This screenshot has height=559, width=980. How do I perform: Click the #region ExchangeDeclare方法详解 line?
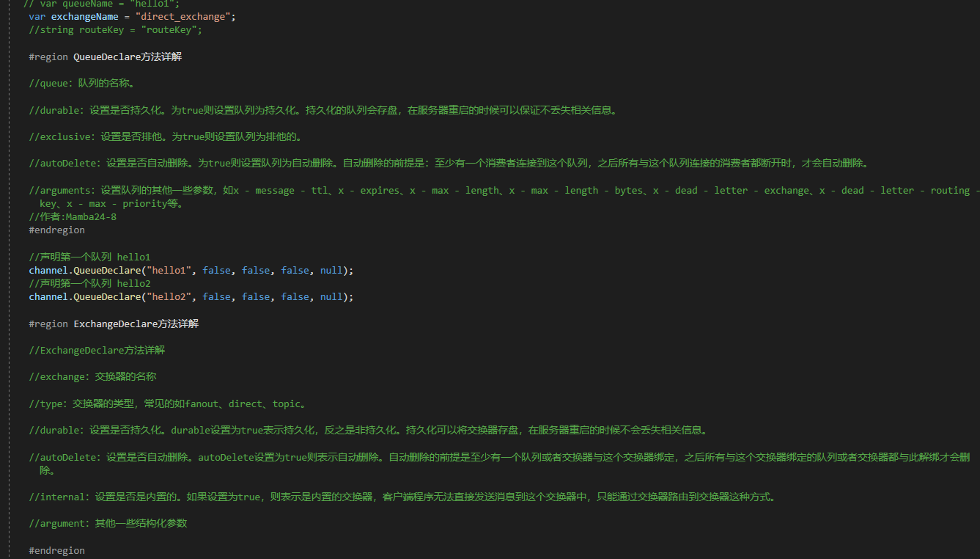coord(114,324)
